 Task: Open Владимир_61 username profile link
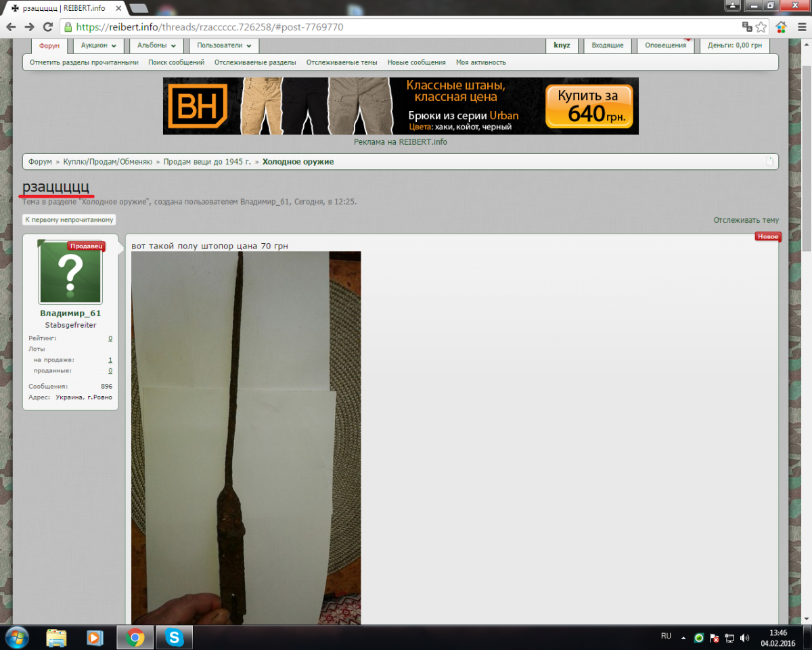70,313
